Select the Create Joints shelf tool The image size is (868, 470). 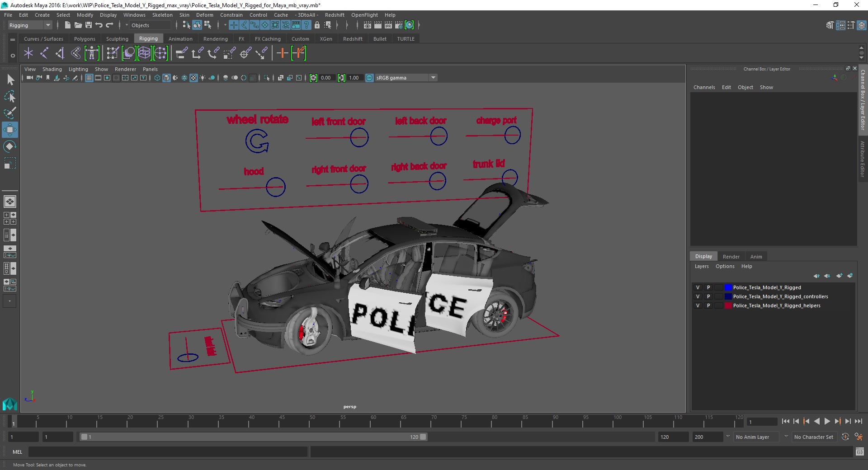pos(44,53)
